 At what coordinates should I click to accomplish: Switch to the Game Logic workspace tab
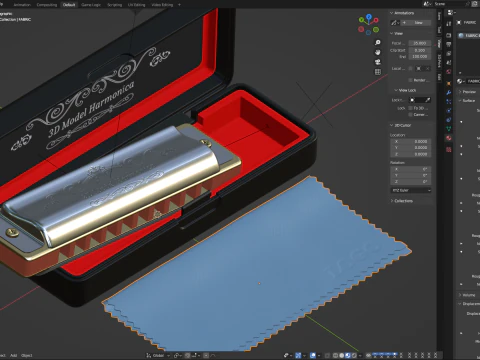pyautogui.click(x=91, y=5)
